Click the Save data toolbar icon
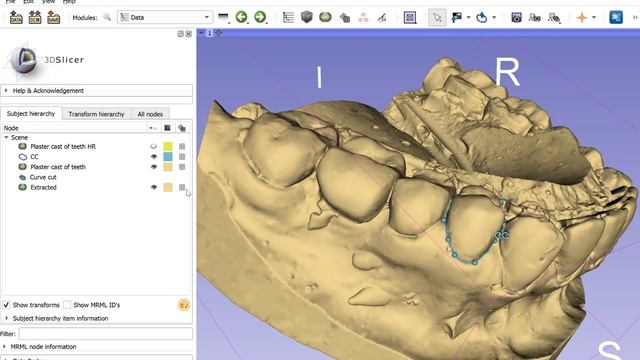 coord(53,18)
